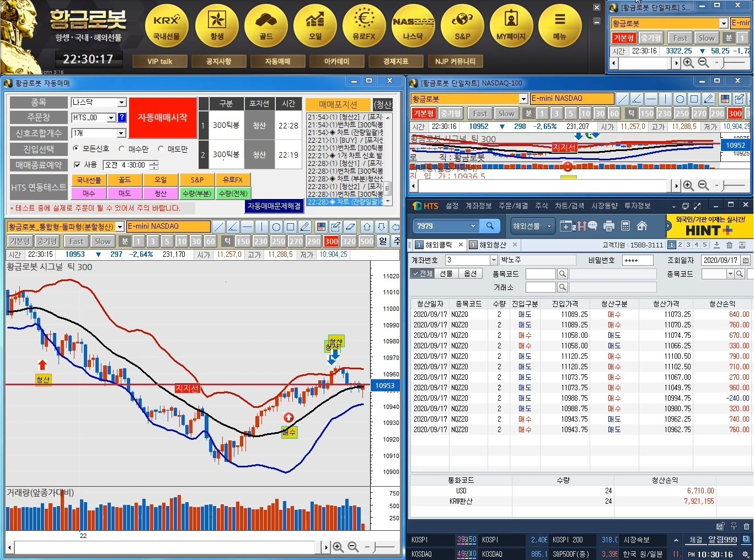Click 자동매매문제해결 button

(274, 206)
